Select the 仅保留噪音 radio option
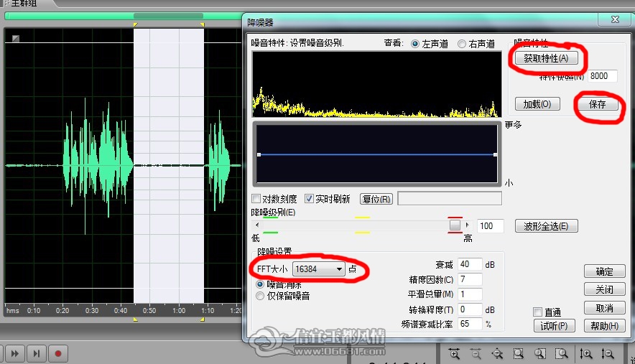635x364 pixels. [x=260, y=296]
